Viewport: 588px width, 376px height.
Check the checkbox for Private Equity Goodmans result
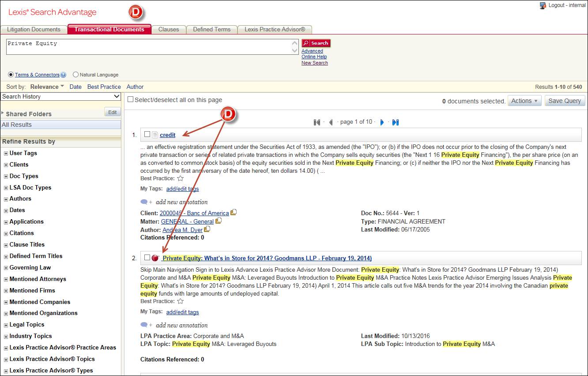click(147, 258)
